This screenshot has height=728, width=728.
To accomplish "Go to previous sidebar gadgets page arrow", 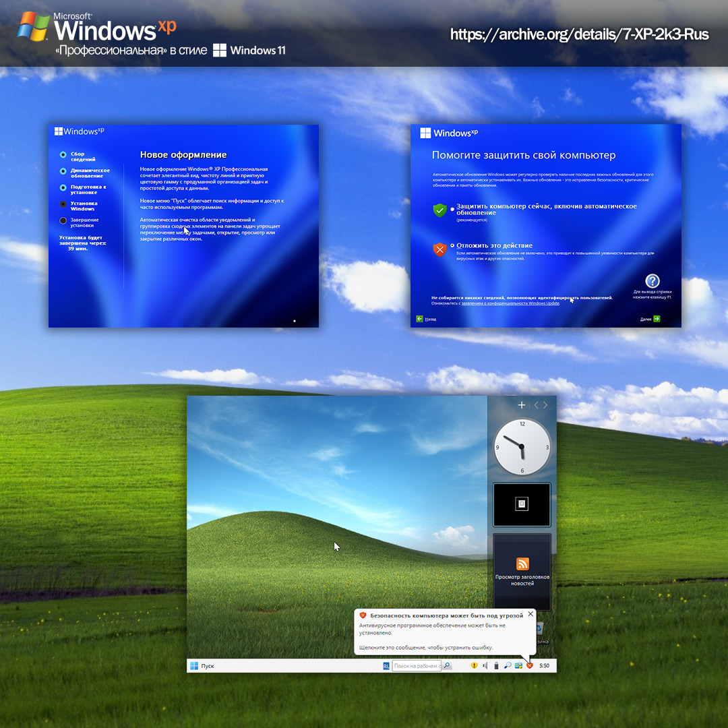I will 536,405.
